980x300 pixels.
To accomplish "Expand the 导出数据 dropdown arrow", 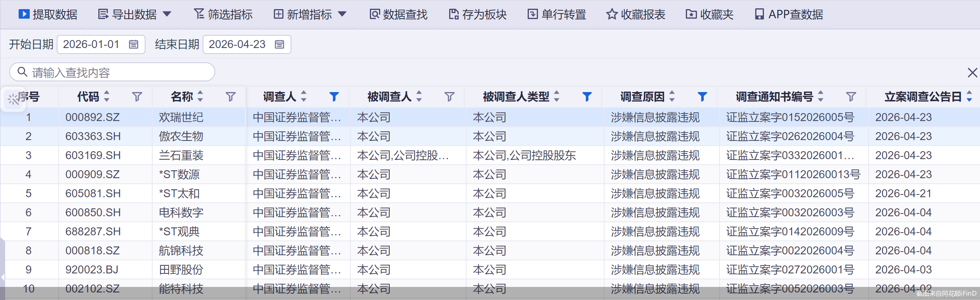I will [167, 14].
